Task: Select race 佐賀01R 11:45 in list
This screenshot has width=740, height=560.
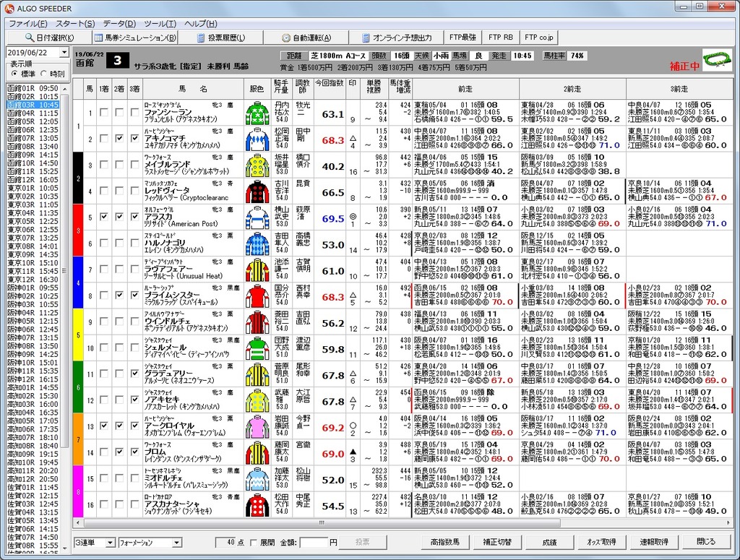Action: [33, 487]
